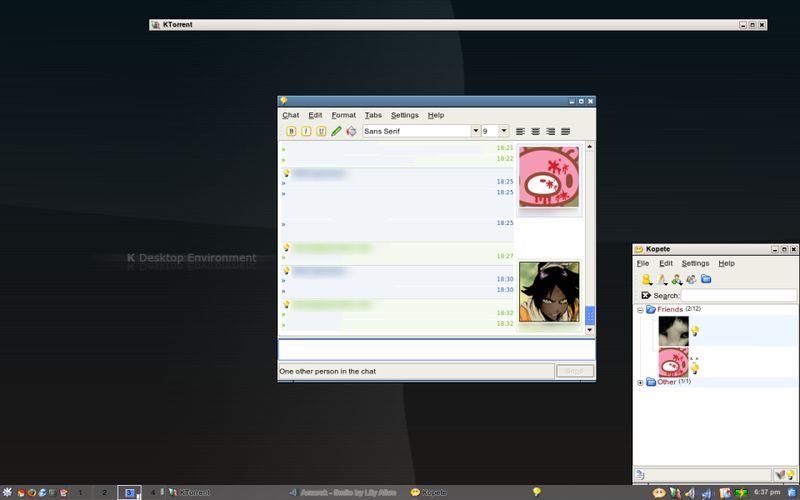The height and width of the screenshot is (500, 800).
Task: Open the Tabs menu in chat window
Action: click(373, 115)
